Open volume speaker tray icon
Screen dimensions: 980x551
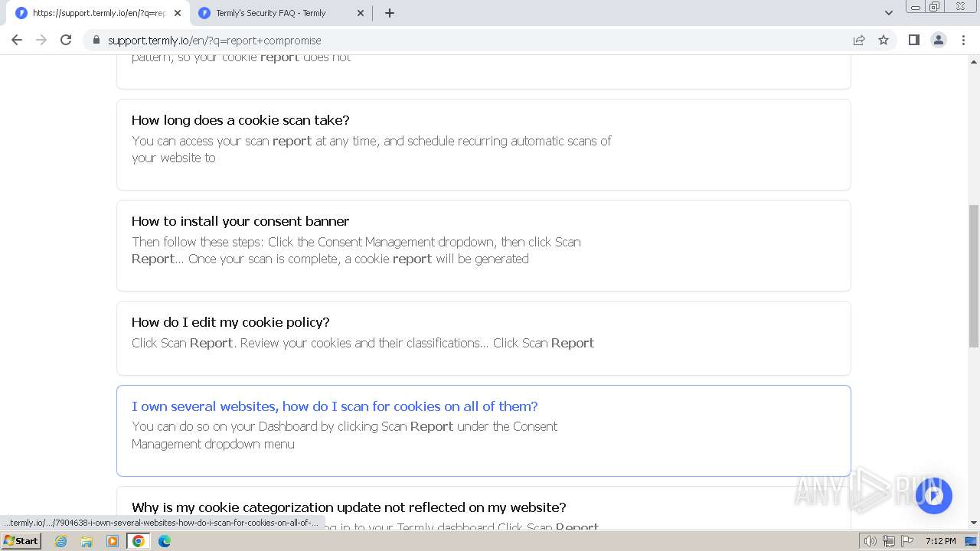(x=871, y=541)
